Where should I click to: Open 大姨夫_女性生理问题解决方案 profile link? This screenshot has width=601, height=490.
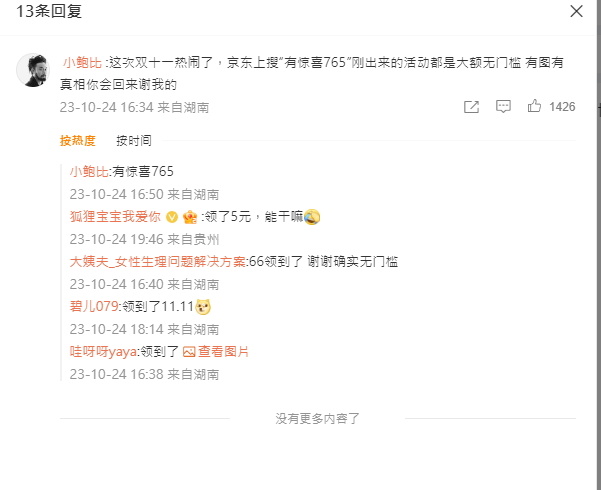click(158, 262)
